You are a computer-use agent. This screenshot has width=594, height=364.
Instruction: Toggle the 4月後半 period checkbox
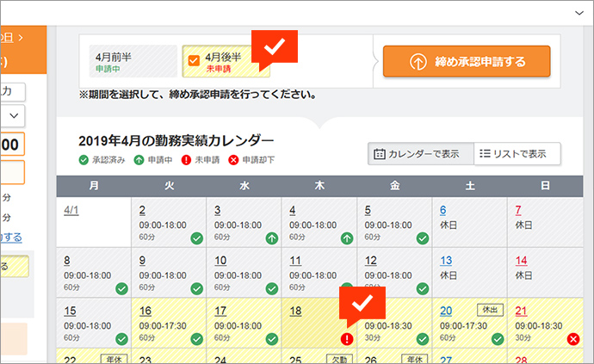194,61
